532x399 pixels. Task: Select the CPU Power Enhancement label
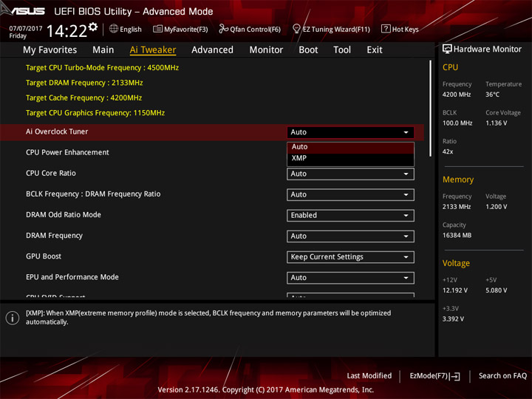pyautogui.click(x=67, y=152)
